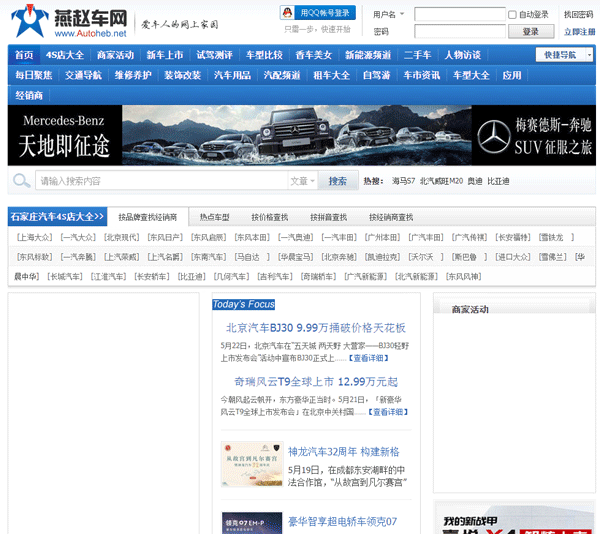600x534 pixels.
Task: Click hot search term 海马S7
Action: [403, 181]
